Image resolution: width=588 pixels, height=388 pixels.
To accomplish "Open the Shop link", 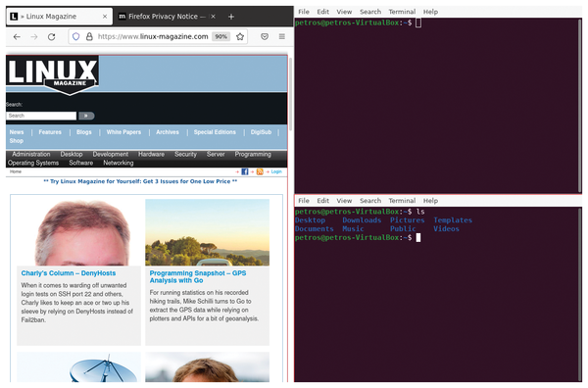I will [x=17, y=141].
